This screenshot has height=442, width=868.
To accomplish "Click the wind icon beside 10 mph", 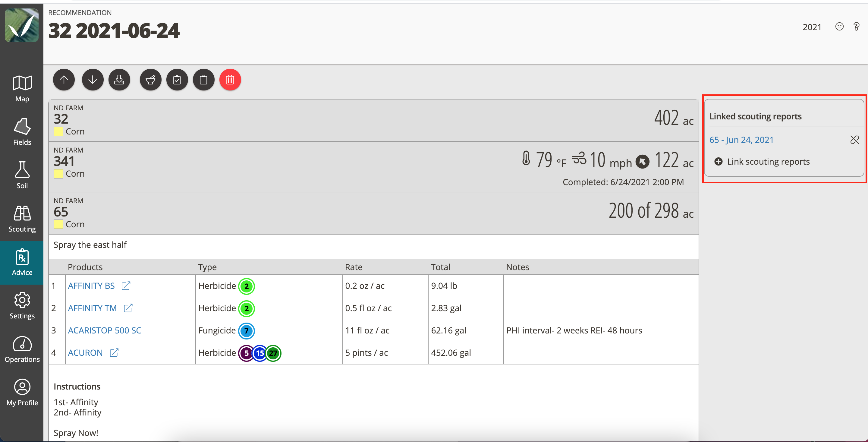I will pos(579,158).
